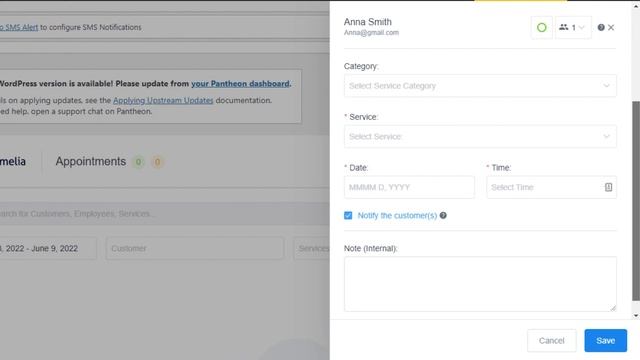Click the time field clock icon

tap(608, 187)
